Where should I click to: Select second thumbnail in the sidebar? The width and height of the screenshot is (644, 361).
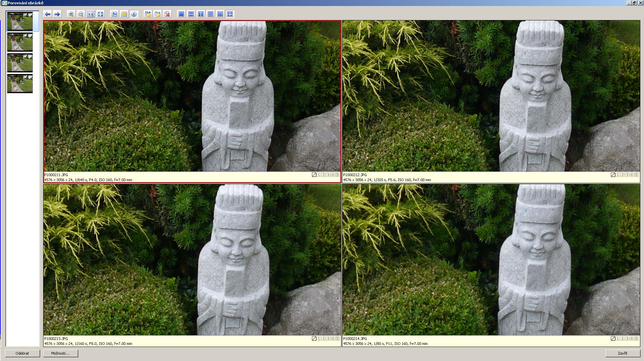tap(20, 42)
